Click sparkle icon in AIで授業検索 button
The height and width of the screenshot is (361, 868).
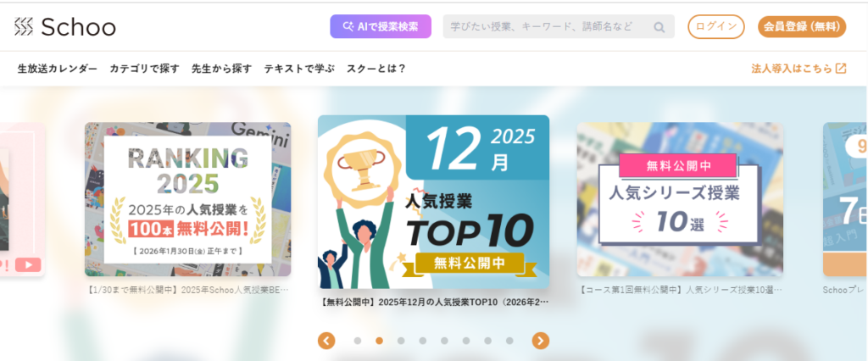coord(348,26)
